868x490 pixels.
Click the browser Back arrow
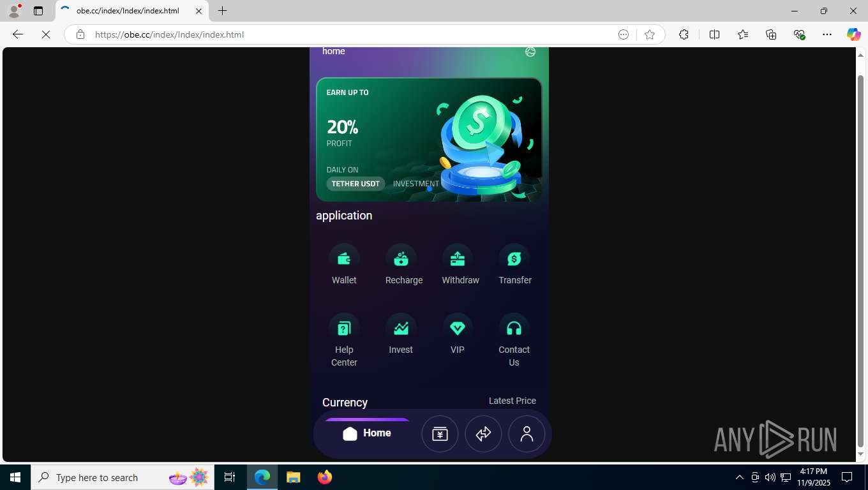18,34
